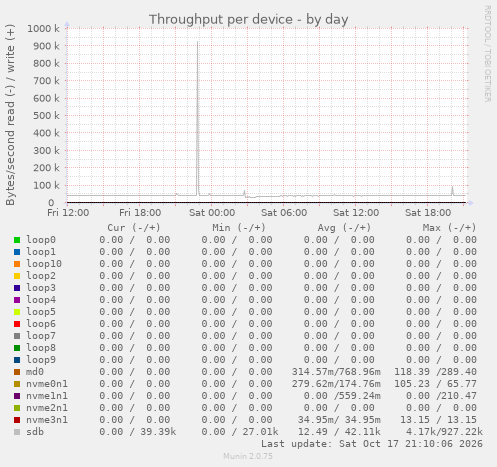Click the tall sdb write spike peak
This screenshot has height=467, width=497.
[x=197, y=43]
